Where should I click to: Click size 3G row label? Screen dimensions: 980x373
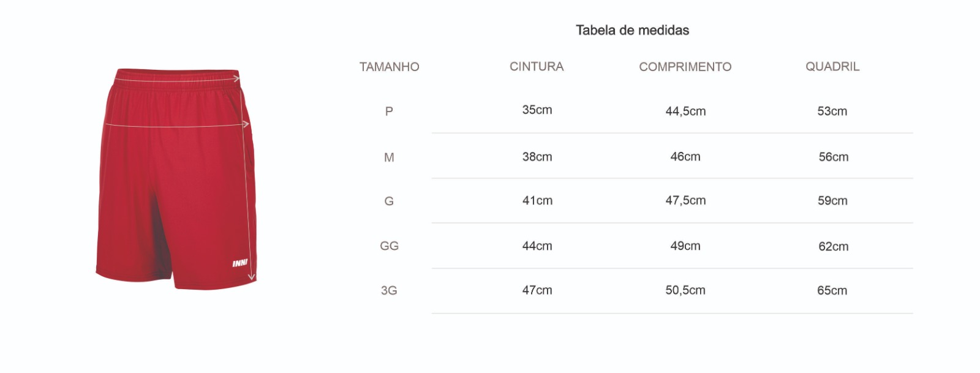[389, 290]
